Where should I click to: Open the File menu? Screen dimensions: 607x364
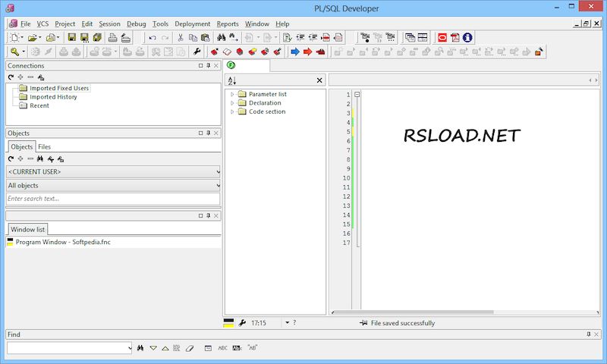coord(26,24)
